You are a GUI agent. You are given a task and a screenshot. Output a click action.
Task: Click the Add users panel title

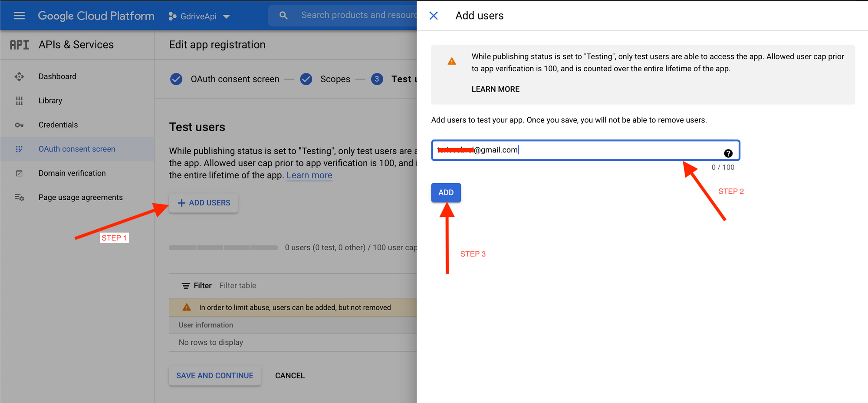(480, 16)
